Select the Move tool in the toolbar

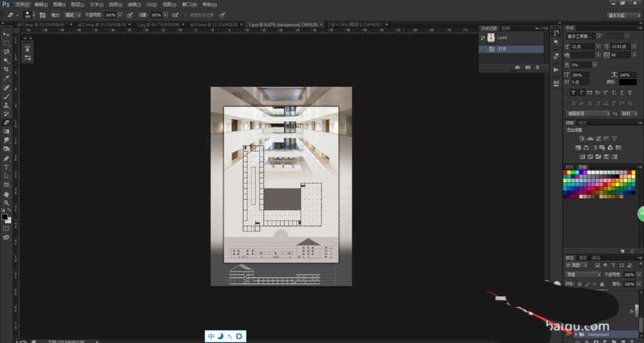[6, 34]
